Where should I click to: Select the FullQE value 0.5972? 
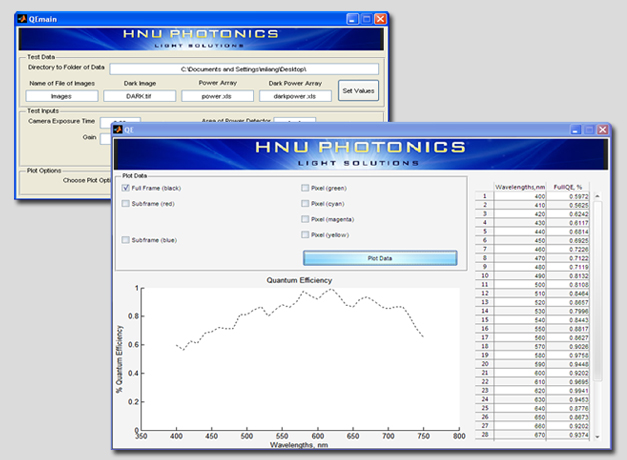pos(568,196)
